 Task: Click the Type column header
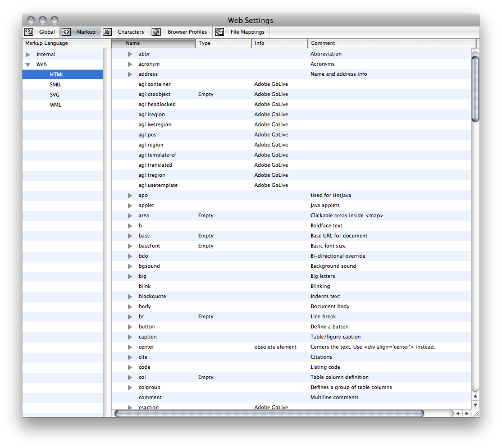[223, 43]
